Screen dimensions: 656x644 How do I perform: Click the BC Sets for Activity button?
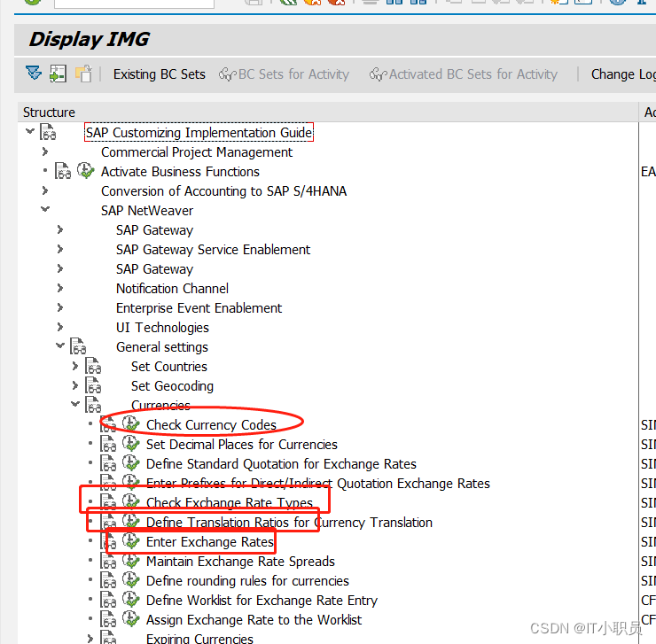pos(284,74)
